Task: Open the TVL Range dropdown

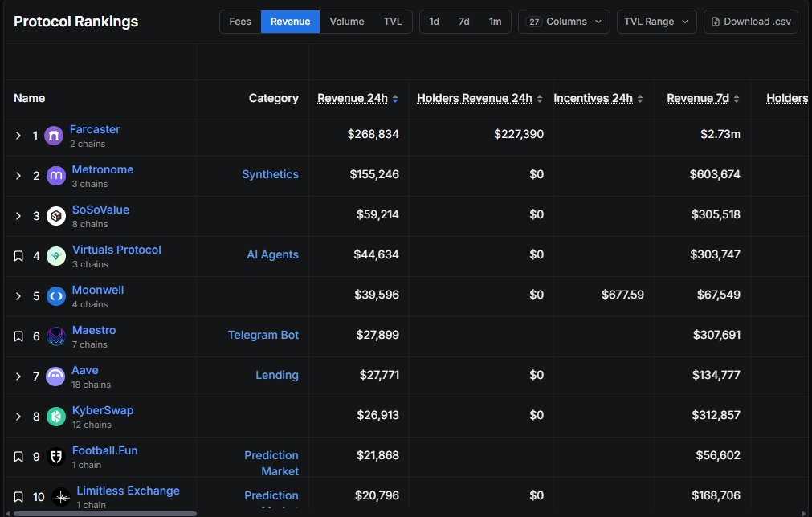Action: (x=657, y=22)
